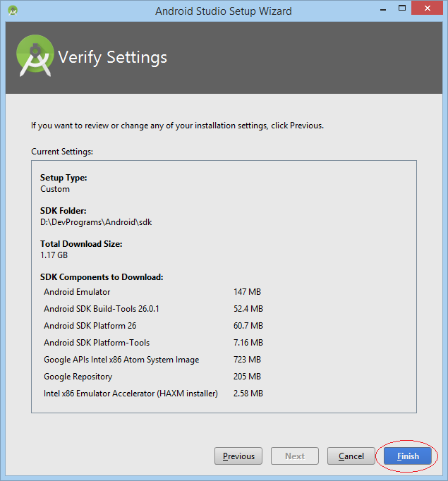Go back with the Previous button
Image resolution: width=448 pixels, height=481 pixels.
[x=238, y=456]
